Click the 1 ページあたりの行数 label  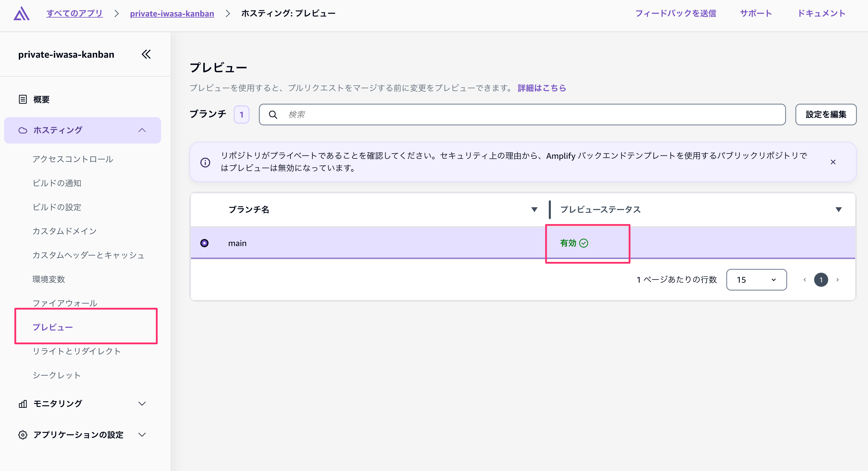coord(676,280)
